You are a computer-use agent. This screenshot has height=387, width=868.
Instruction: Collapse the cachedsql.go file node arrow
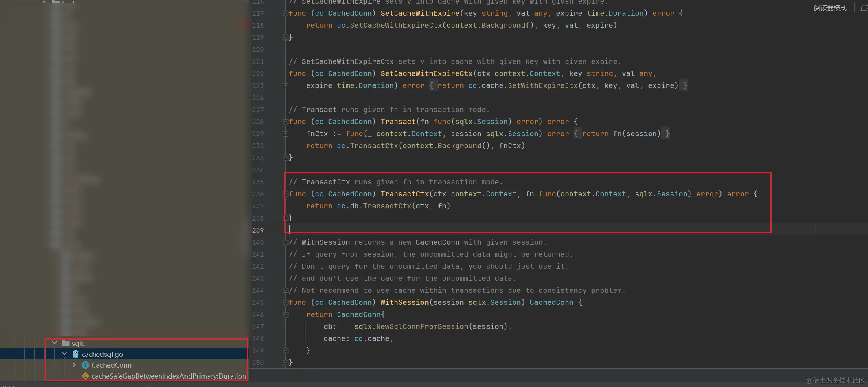64,354
